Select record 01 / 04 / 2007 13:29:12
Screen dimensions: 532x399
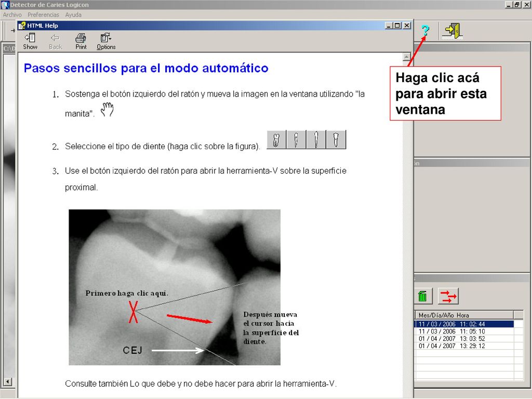click(x=464, y=345)
